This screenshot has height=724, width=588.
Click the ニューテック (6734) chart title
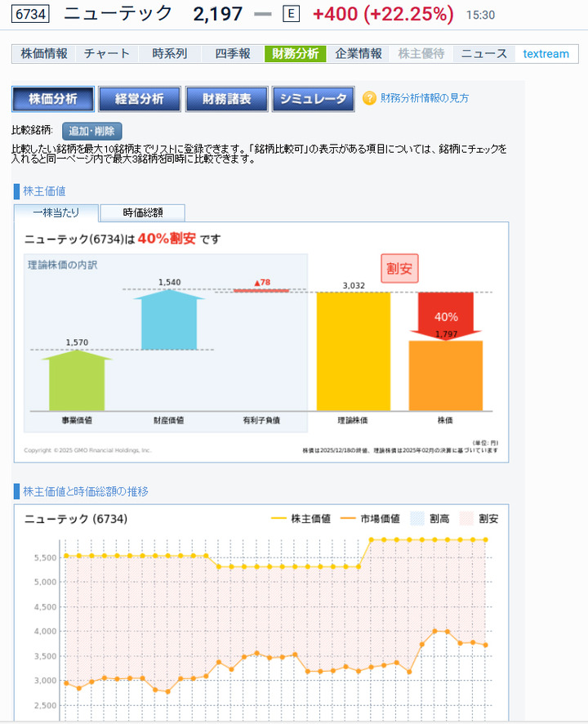tap(76, 519)
